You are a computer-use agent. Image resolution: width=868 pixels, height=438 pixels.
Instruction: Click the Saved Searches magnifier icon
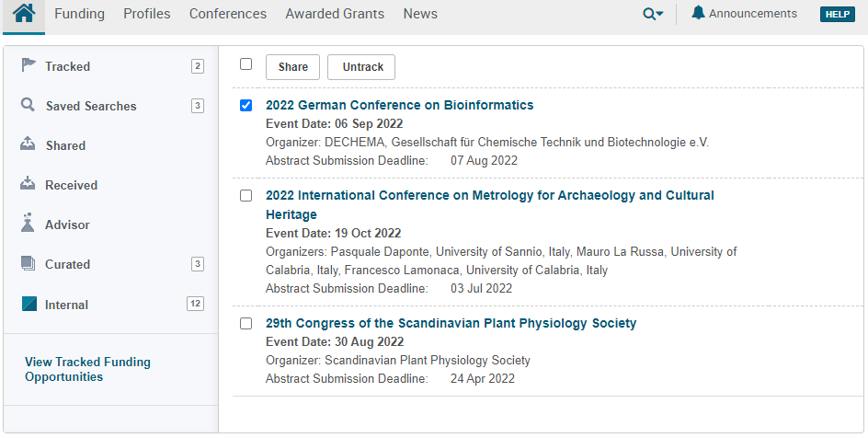pyautogui.click(x=29, y=105)
